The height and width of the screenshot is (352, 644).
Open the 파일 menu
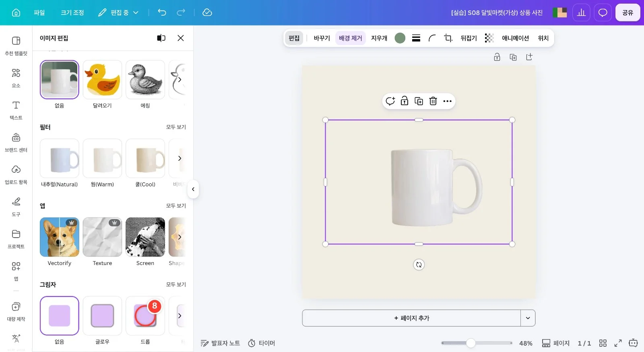tap(39, 12)
